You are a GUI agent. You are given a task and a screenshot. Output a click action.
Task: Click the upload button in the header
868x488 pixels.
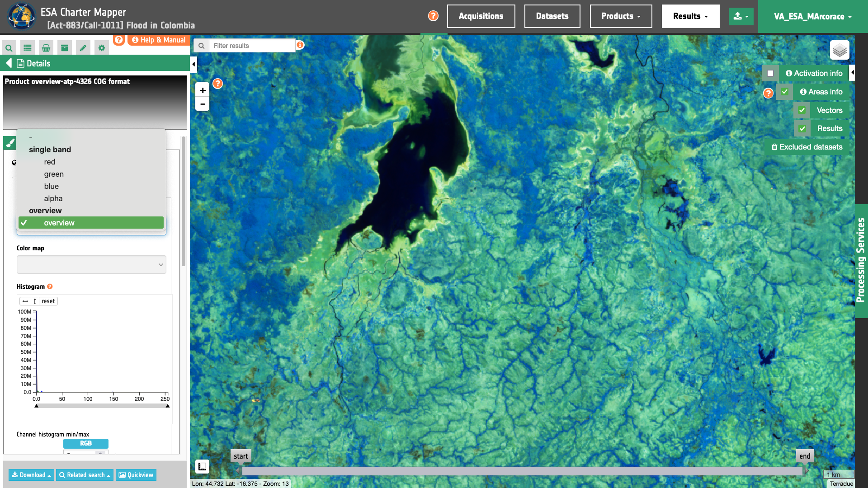[741, 16]
